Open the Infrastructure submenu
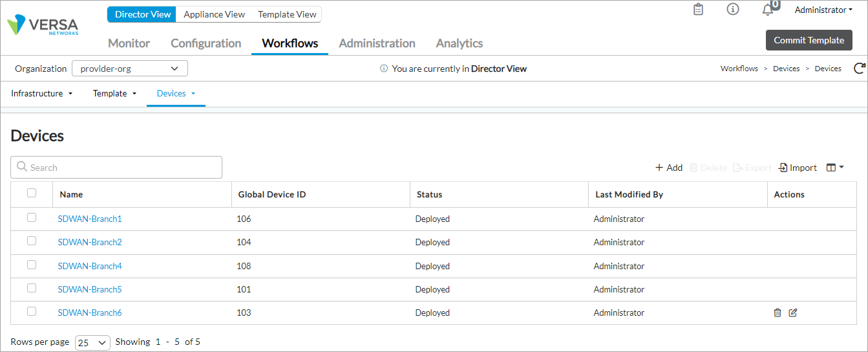 pyautogui.click(x=41, y=94)
